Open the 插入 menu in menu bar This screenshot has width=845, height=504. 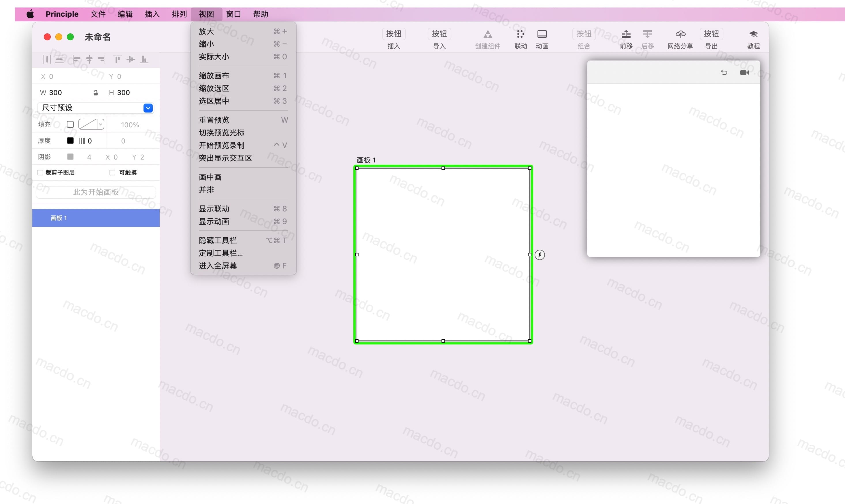pos(152,14)
